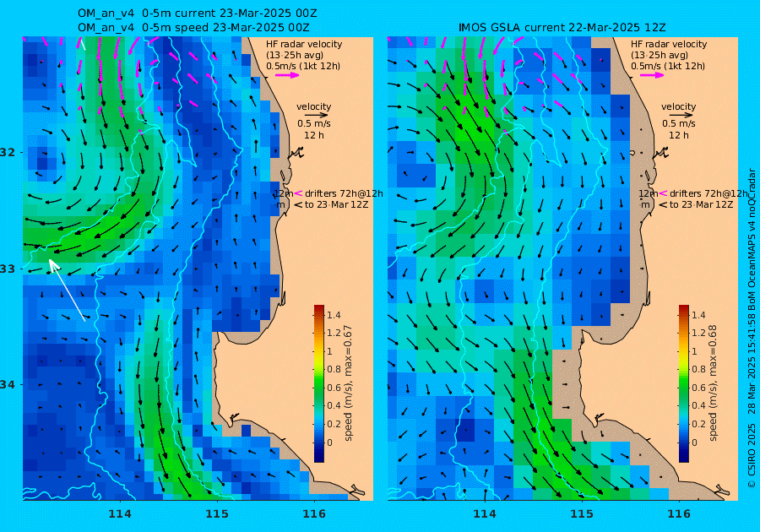Click the '12 h' label under velocity in left map
The image size is (760, 532).
(x=314, y=135)
